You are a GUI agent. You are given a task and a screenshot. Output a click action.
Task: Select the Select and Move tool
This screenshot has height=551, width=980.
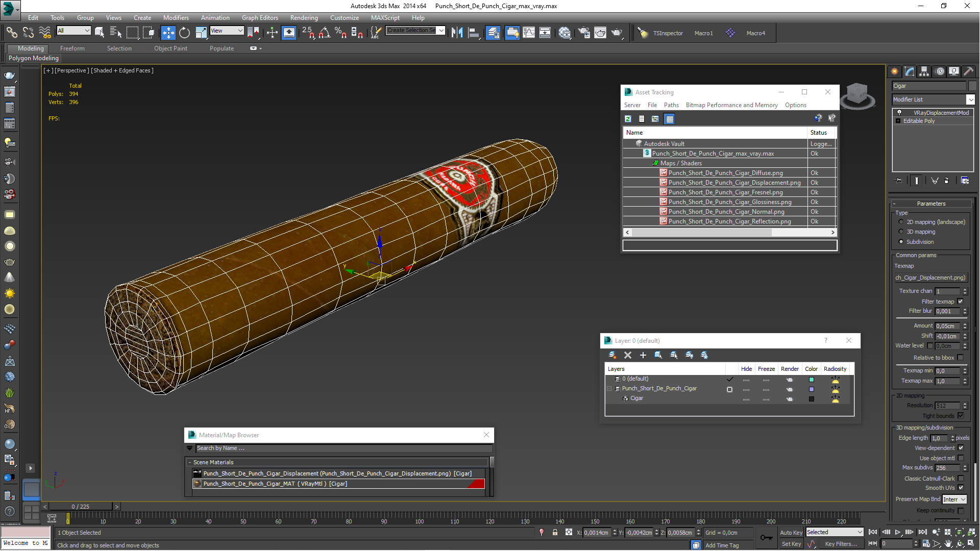(168, 33)
